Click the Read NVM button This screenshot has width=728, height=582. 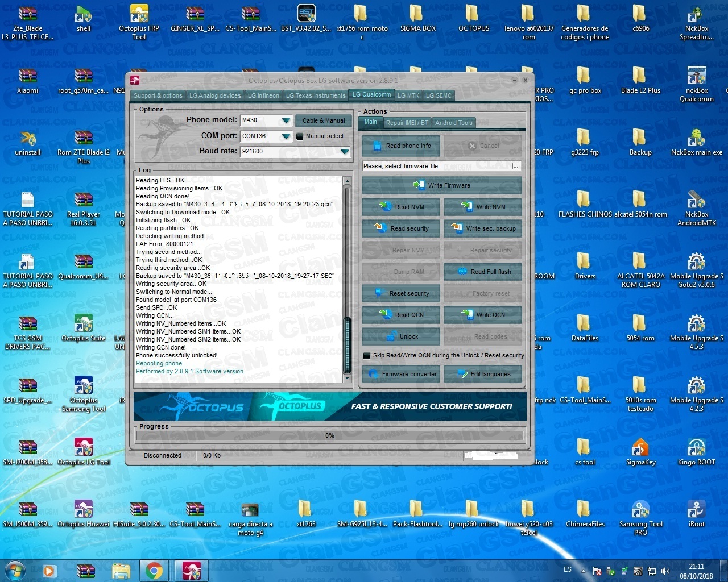[x=400, y=207]
